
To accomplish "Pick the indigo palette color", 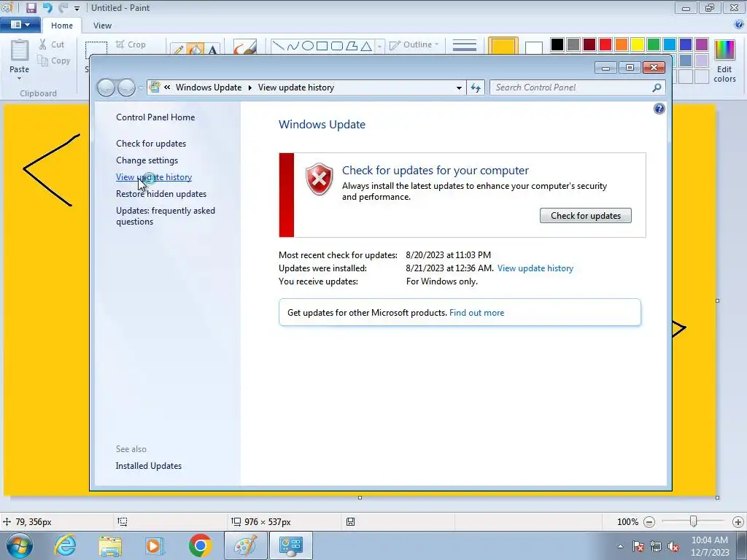I will (686, 44).
